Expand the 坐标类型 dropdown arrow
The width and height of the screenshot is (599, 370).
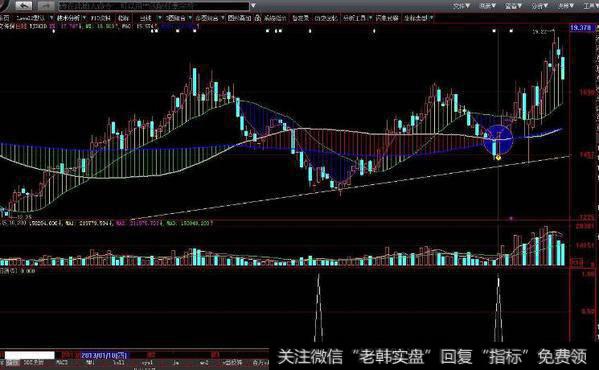pos(431,18)
